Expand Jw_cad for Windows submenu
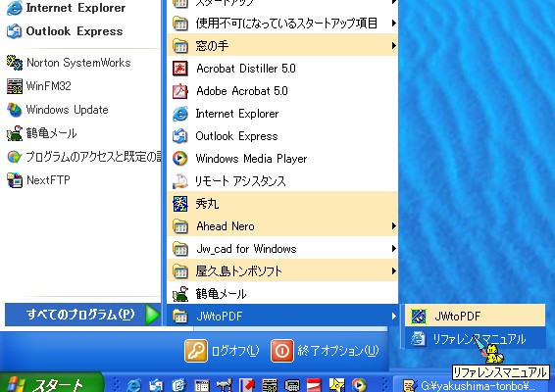 (282, 249)
